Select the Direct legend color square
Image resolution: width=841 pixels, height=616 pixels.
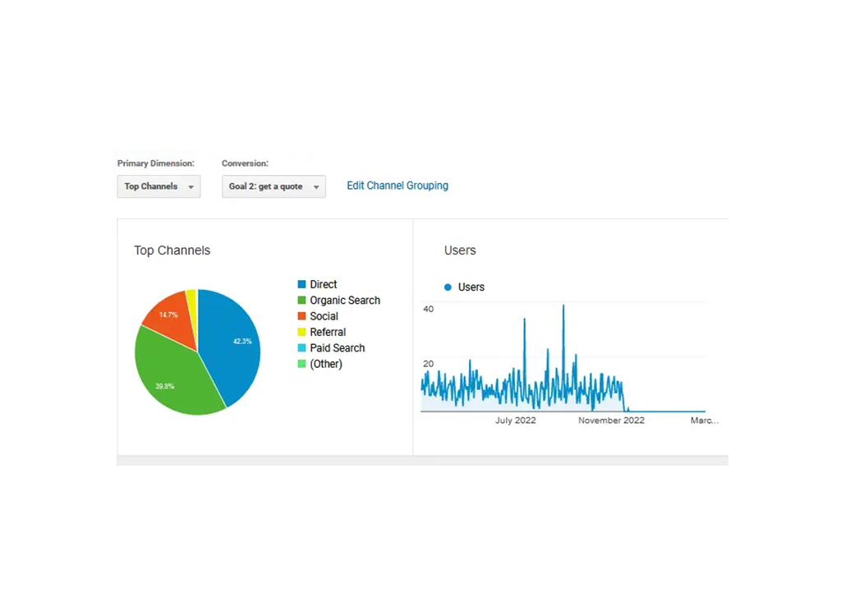tap(303, 284)
